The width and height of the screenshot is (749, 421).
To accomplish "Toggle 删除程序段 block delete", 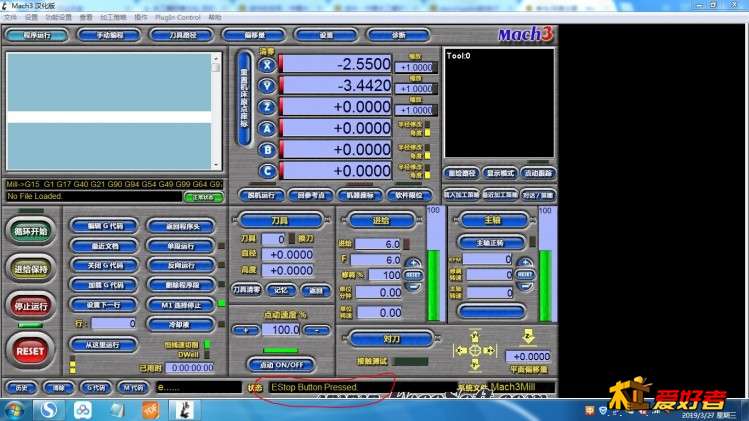I will pos(181,285).
